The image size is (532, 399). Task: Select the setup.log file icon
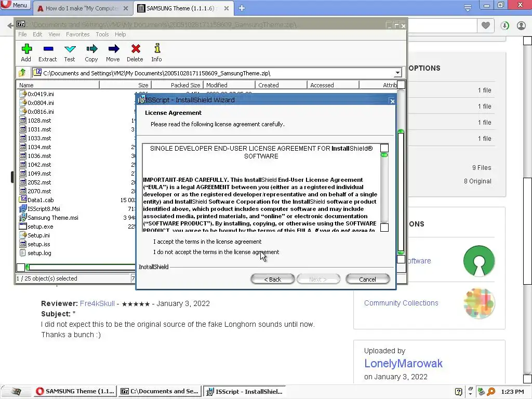[23, 253]
